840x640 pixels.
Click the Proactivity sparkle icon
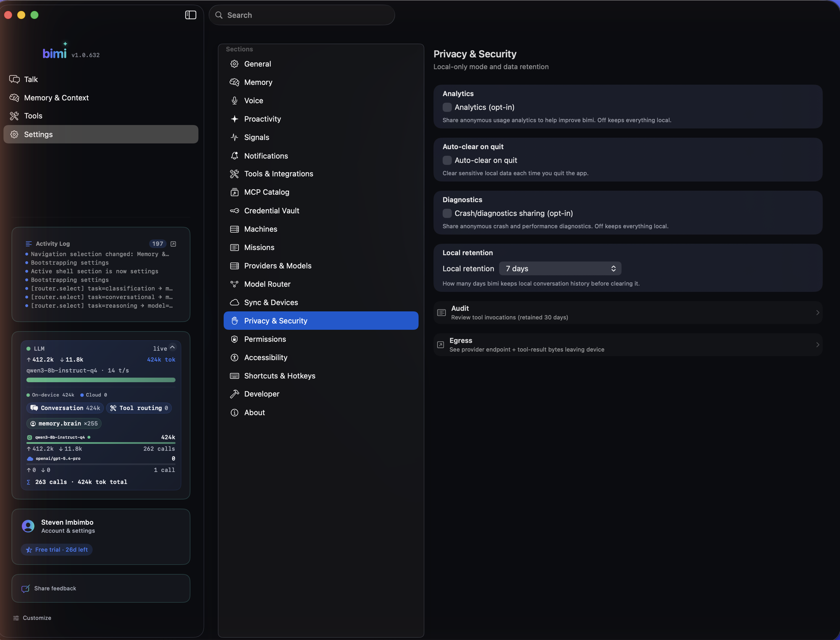coord(234,119)
